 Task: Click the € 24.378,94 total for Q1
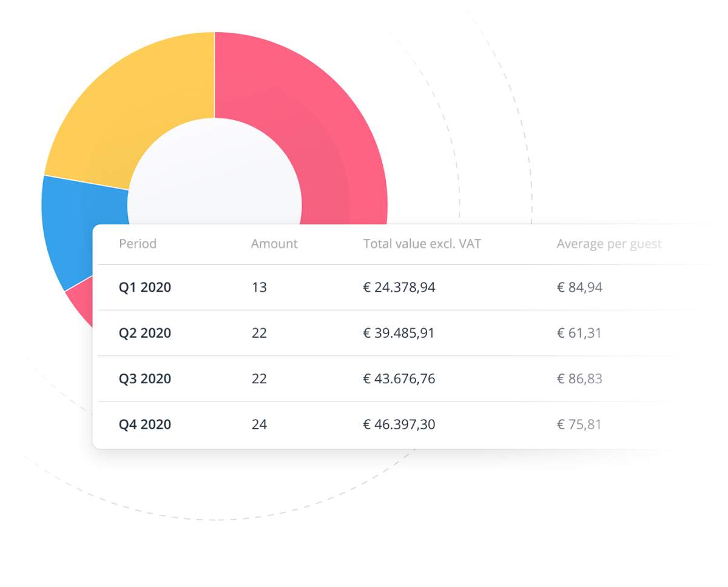pyautogui.click(x=399, y=287)
